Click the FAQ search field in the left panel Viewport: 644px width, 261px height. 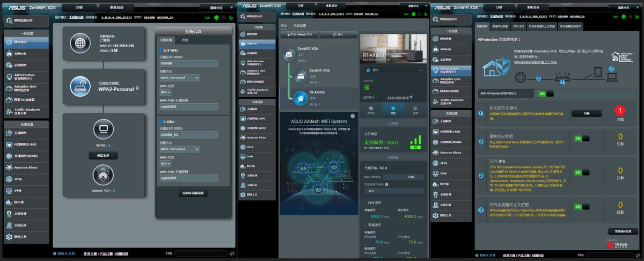201,253
